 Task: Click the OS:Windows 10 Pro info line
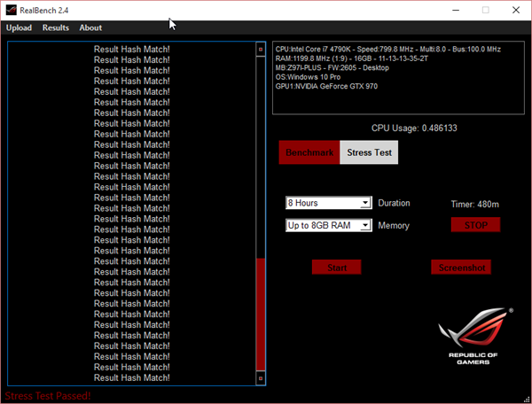tap(308, 77)
